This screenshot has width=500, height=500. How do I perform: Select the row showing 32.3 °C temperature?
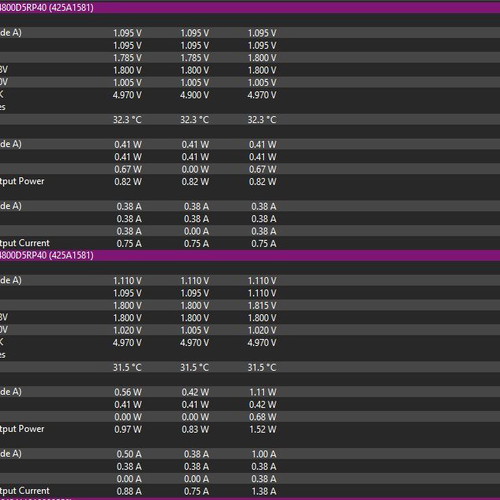point(250,120)
